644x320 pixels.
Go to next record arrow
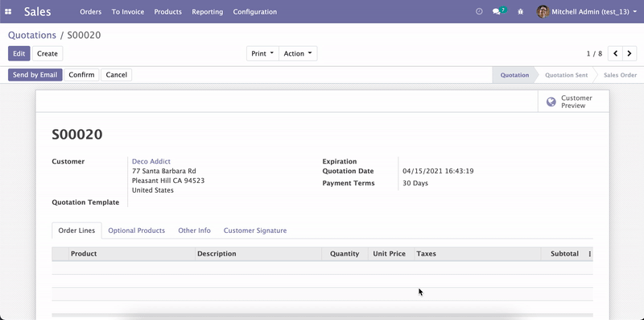630,53
